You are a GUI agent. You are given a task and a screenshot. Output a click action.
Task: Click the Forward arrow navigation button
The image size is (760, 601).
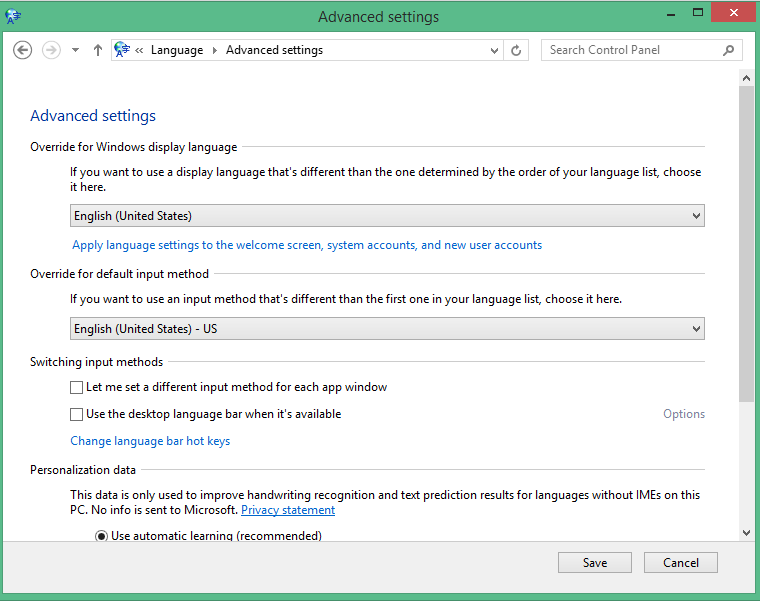click(x=51, y=50)
